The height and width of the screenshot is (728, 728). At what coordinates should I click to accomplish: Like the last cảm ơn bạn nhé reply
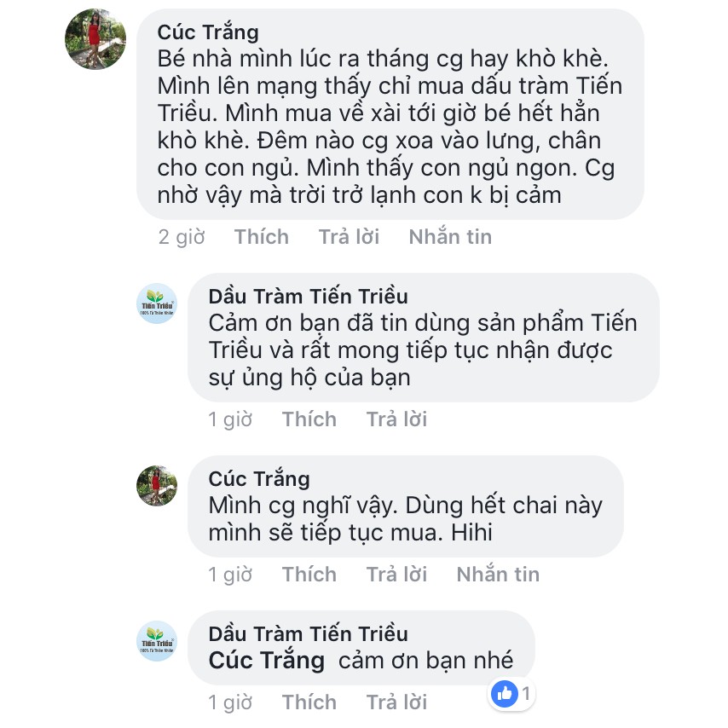[x=309, y=702]
